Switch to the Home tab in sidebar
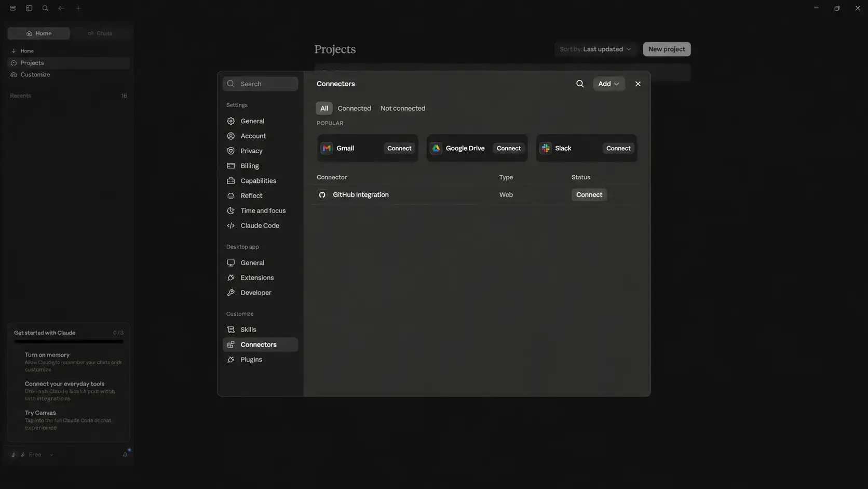The height and width of the screenshot is (489, 868). 39,33
